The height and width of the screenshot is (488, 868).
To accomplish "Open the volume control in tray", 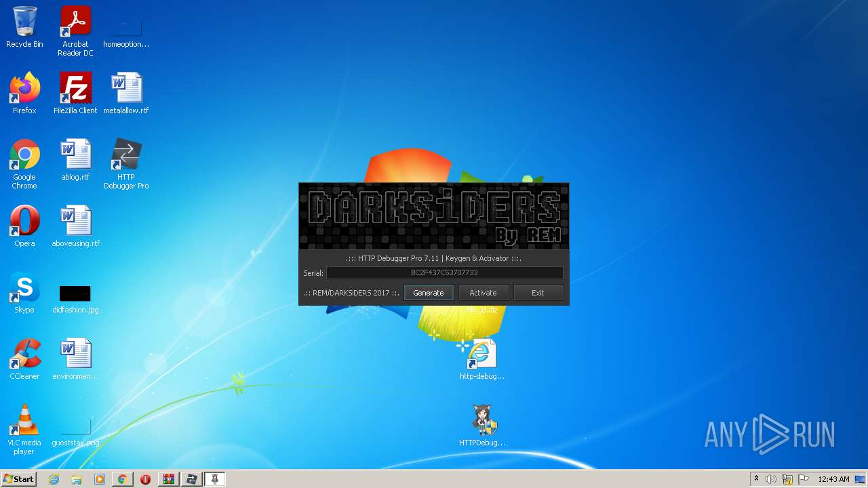I will 771,479.
